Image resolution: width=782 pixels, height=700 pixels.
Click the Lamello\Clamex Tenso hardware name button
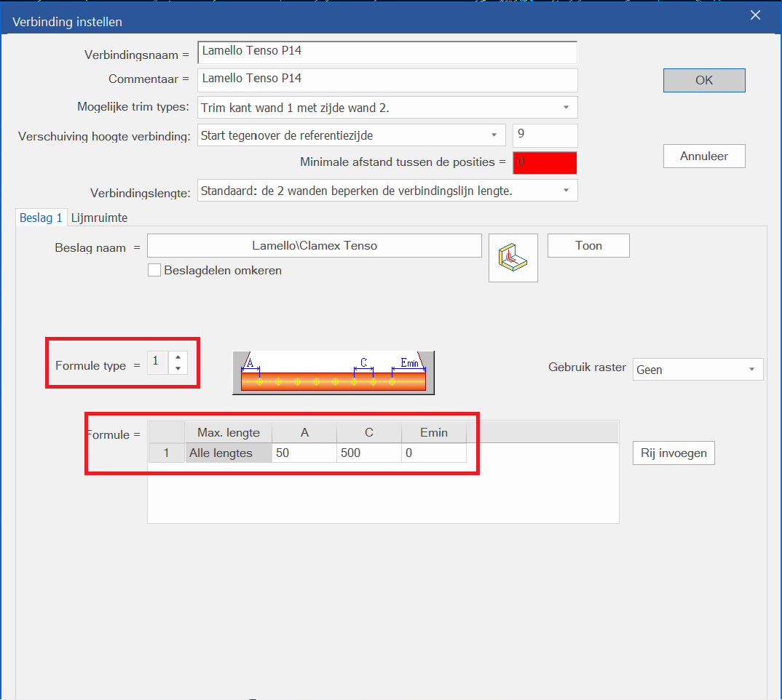(x=315, y=246)
